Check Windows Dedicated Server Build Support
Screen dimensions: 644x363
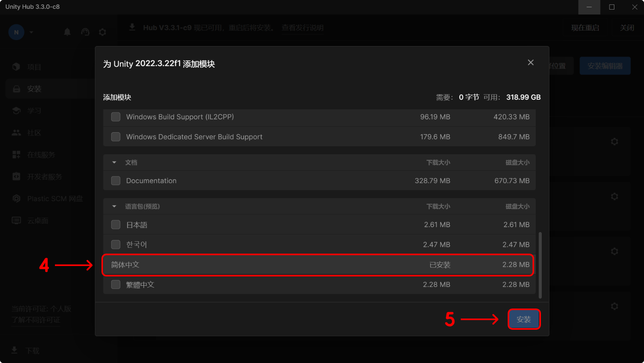(x=116, y=137)
